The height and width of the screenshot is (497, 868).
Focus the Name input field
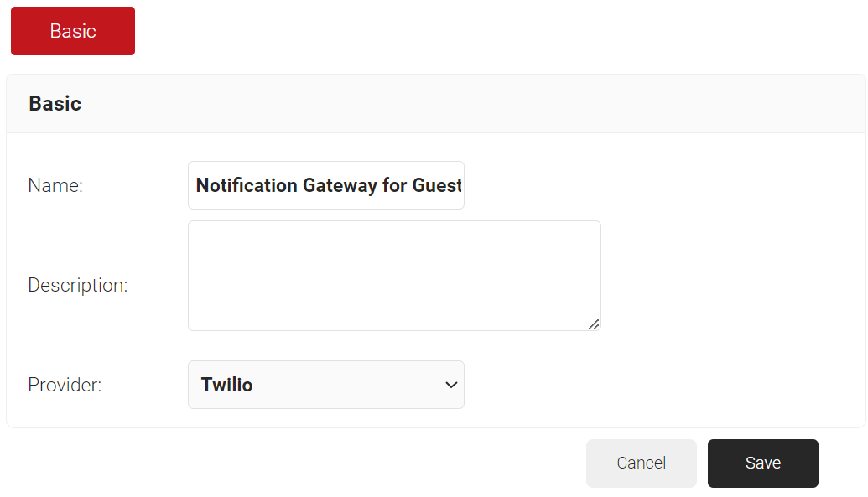325,185
